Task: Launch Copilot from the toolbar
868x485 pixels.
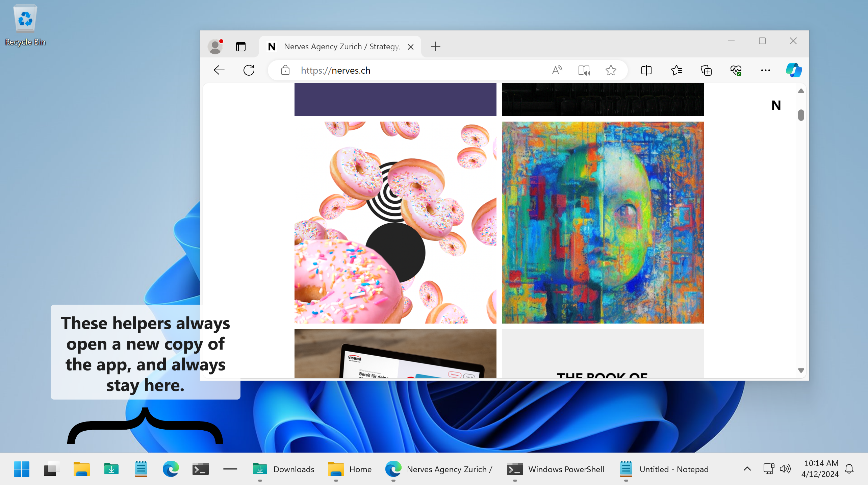Action: pyautogui.click(x=793, y=70)
